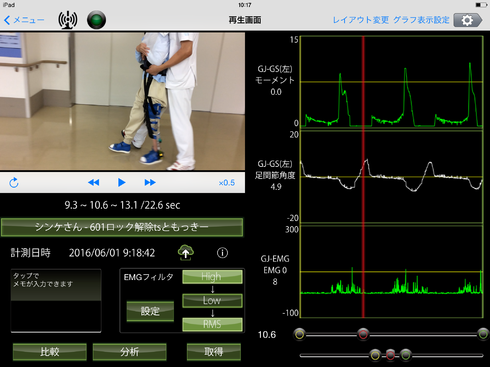
Task: Toggle the Low EMG filter
Action: click(x=212, y=301)
